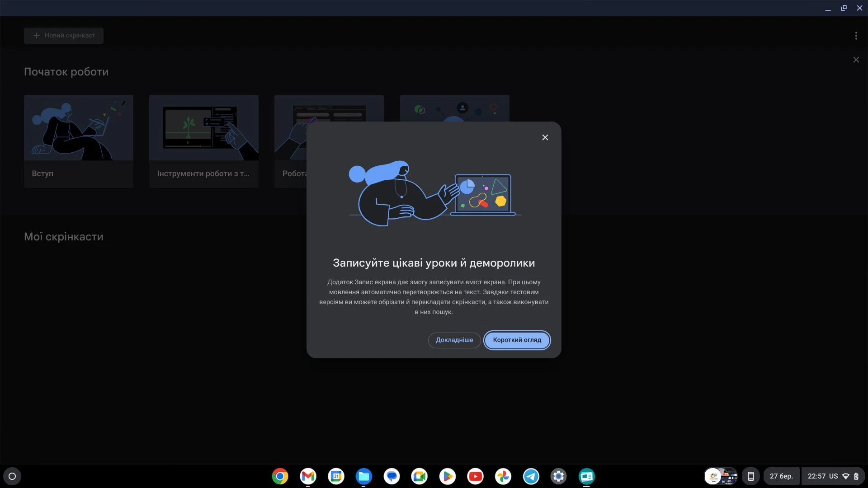Image resolution: width=868 pixels, height=488 pixels.
Task: Launch Telegram from the shelf
Action: click(x=531, y=476)
